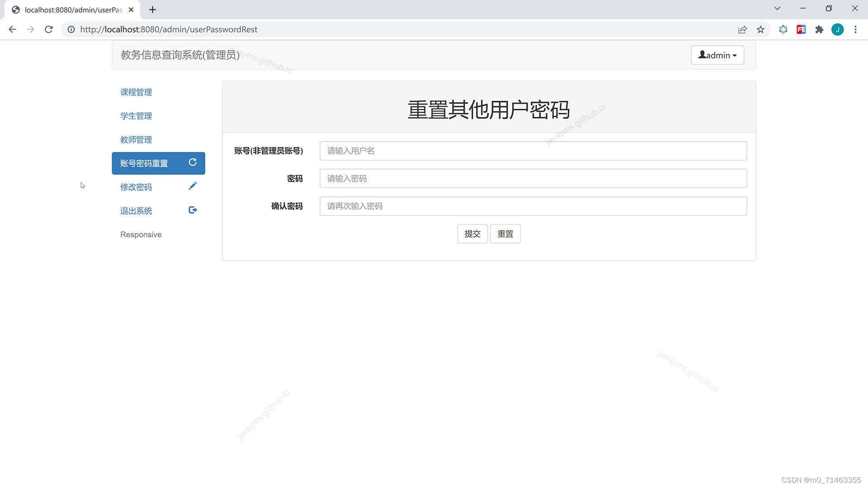Click the pencil icon beside 修改密码
This screenshot has height=488, width=868.
(x=193, y=186)
